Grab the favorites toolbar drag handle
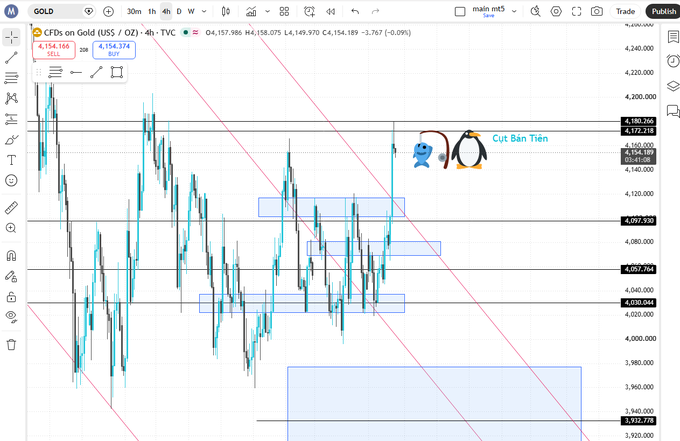This screenshot has height=441, width=680. coord(39,72)
